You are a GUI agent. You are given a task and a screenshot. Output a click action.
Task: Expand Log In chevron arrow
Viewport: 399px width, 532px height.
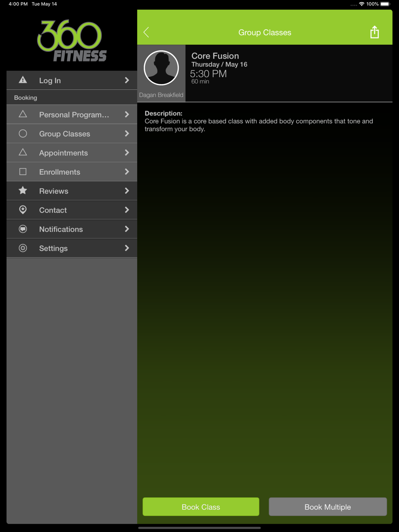[127, 80]
